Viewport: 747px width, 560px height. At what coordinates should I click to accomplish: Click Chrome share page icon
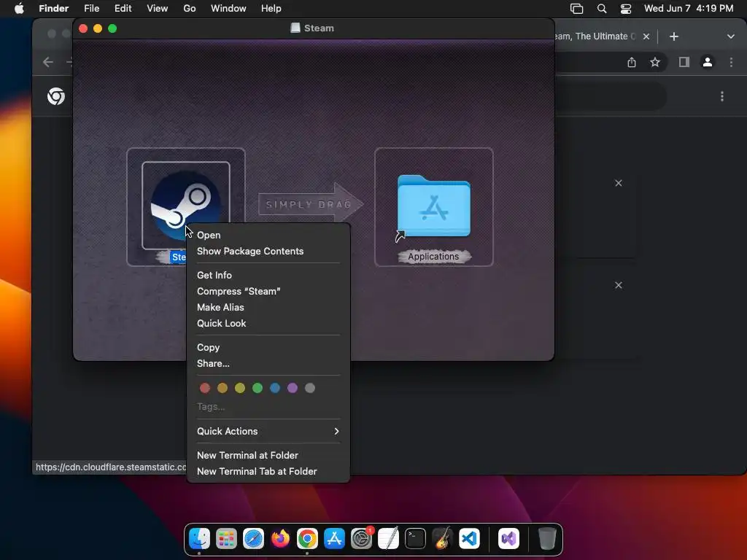click(x=632, y=62)
